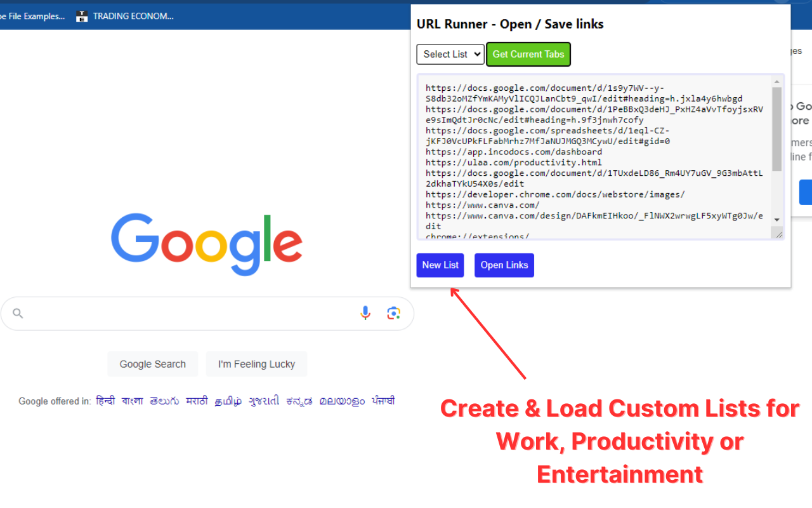This screenshot has width=812, height=508.
Task: Switch Google language to தமிழ்
Action: (x=228, y=401)
